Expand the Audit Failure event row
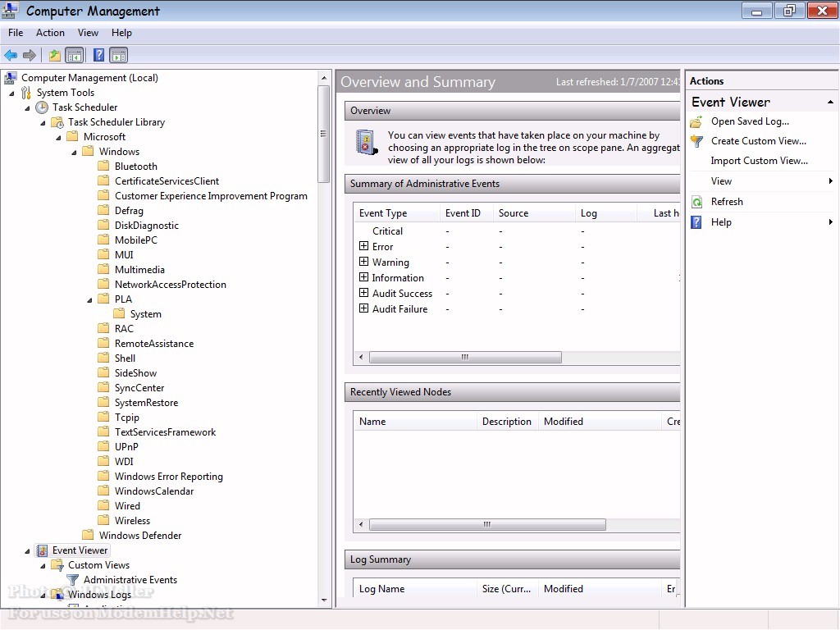This screenshot has height=630, width=840. coord(363,308)
